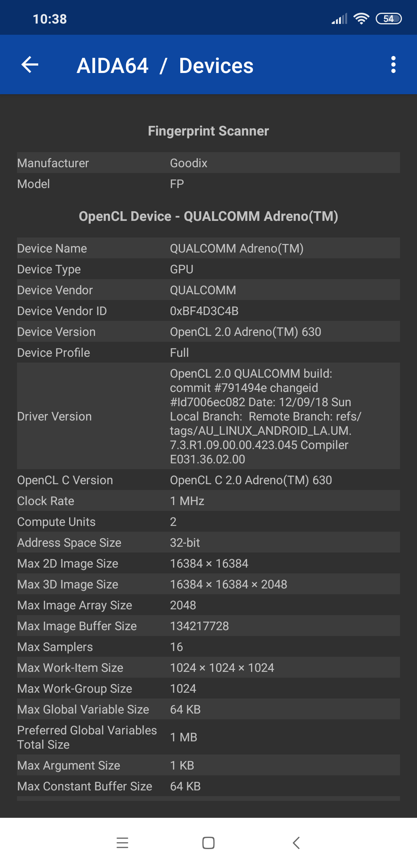
Task: Tap the Driver Version entry
Action: point(208,416)
